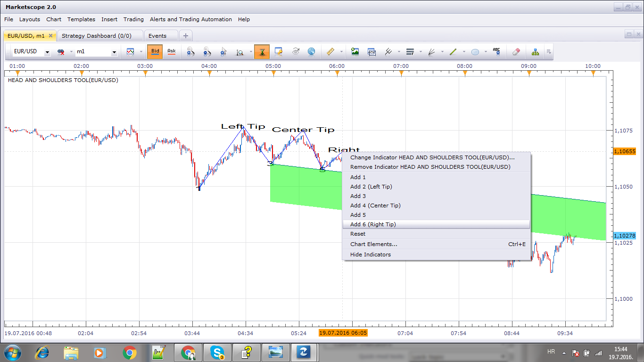Click the chart type candlestick icon
This screenshot has width=644, height=362.
tap(131, 51)
